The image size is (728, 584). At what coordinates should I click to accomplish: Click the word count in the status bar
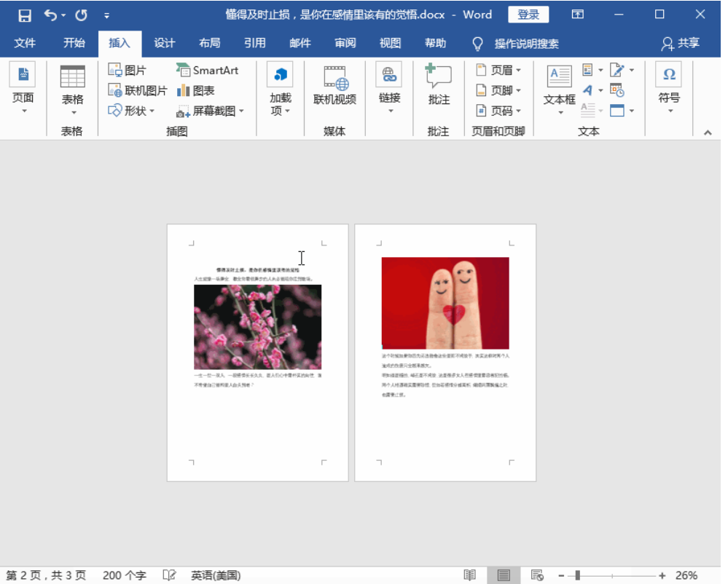(x=124, y=575)
